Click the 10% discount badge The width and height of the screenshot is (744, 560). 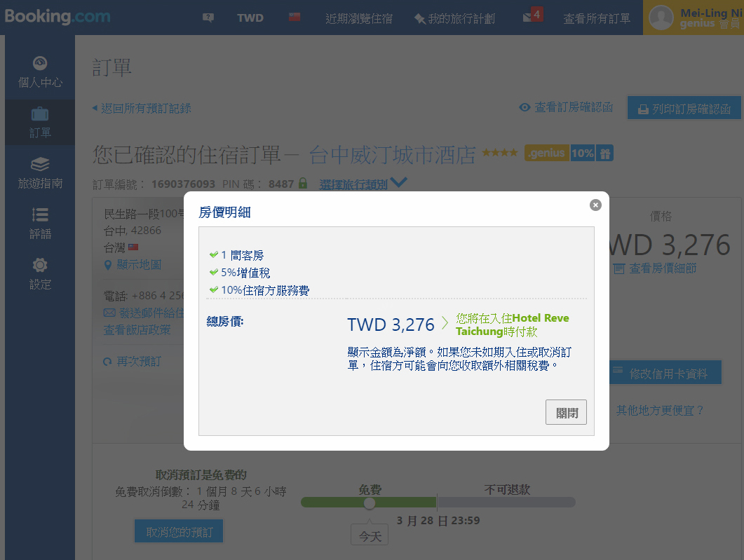click(x=582, y=153)
